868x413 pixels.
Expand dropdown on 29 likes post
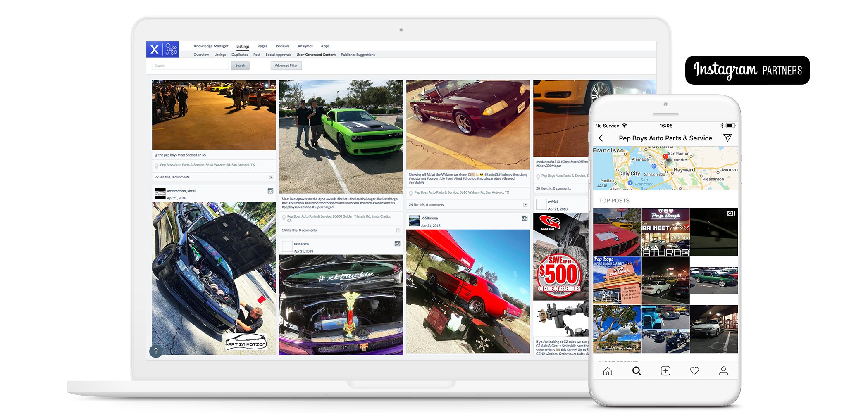coord(271,177)
